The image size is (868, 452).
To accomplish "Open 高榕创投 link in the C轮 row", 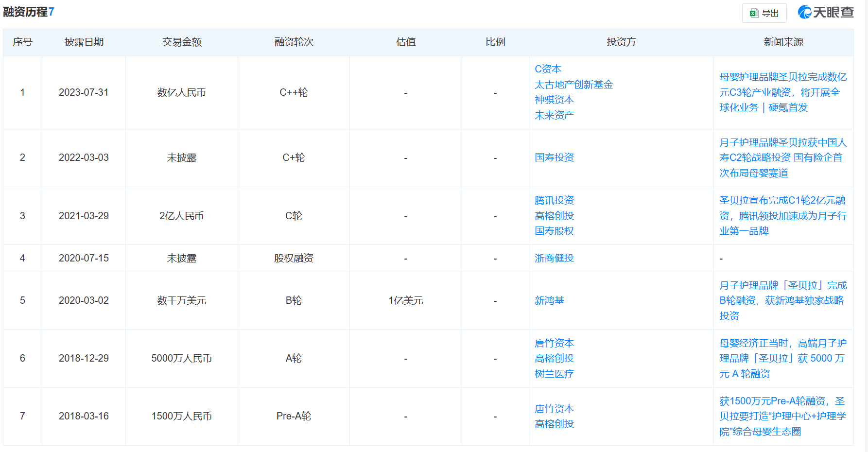I will (554, 216).
